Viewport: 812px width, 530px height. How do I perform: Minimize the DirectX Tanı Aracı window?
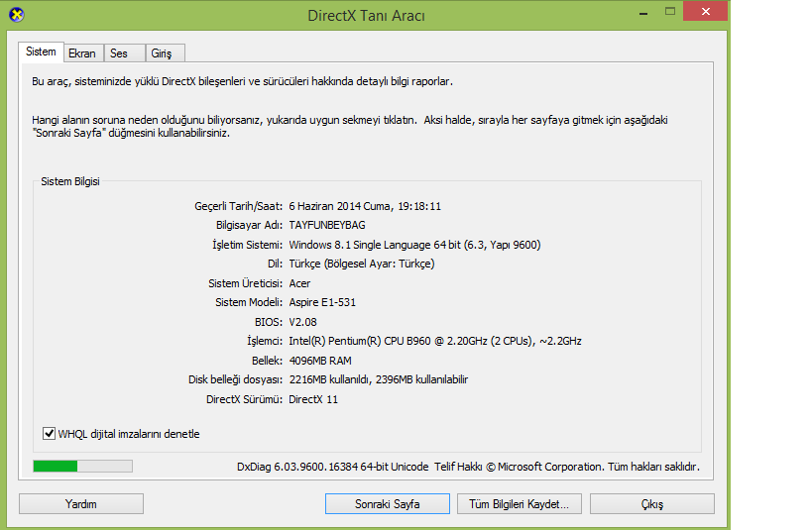click(643, 12)
